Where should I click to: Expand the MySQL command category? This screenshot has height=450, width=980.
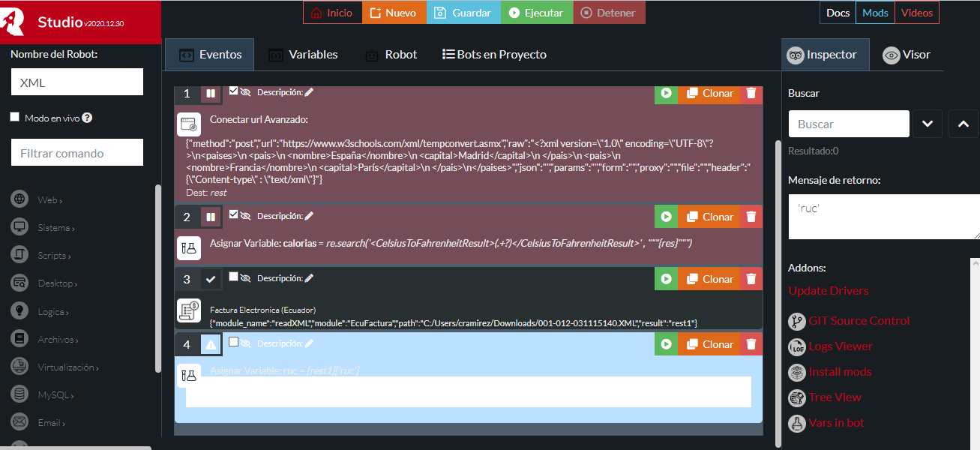pyautogui.click(x=55, y=395)
